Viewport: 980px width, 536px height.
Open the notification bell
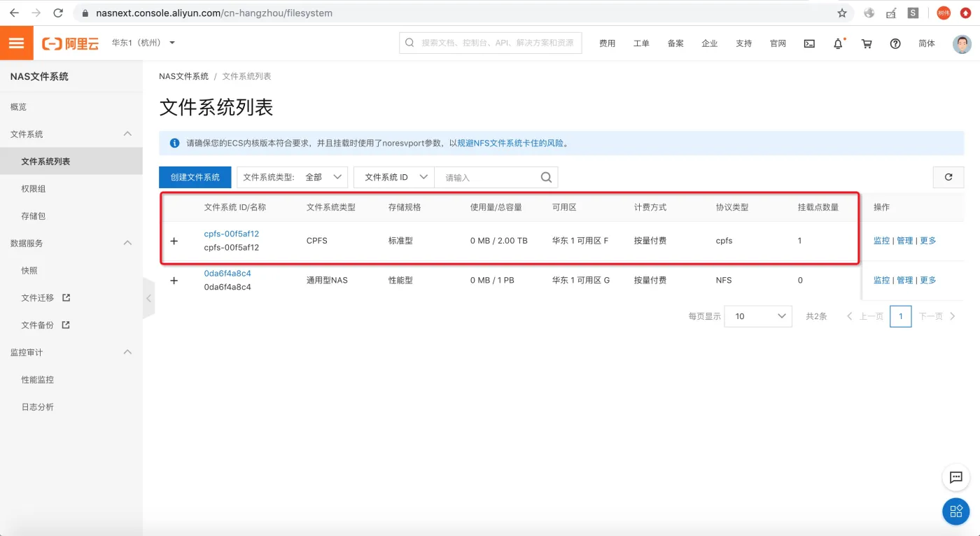[x=838, y=43]
